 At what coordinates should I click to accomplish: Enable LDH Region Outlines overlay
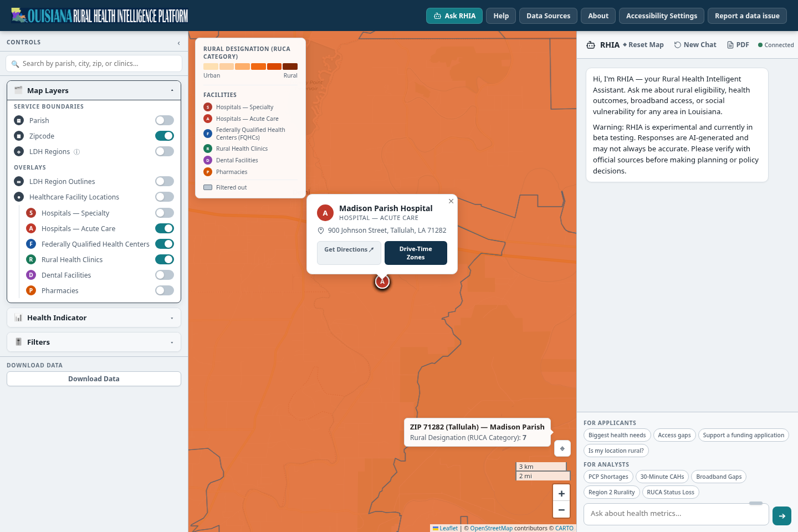(x=165, y=181)
